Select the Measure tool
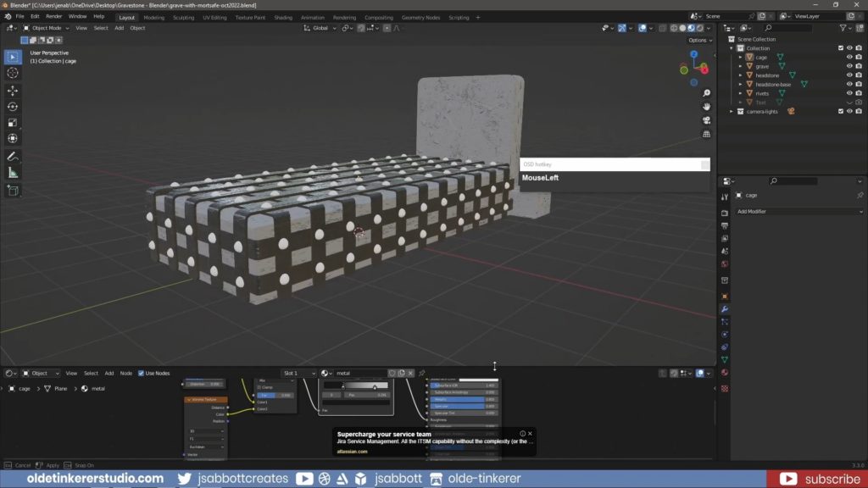The height and width of the screenshot is (488, 868). coord(13,173)
